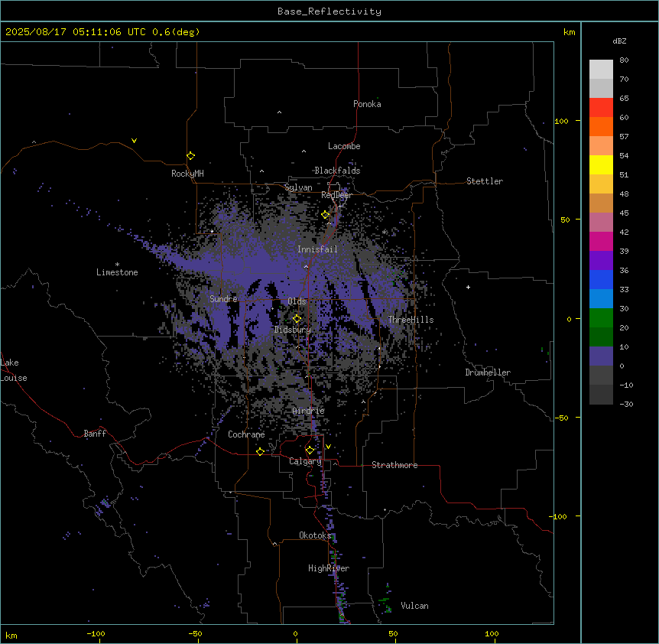Pick the violet purple swatch labeled near 36

point(601,261)
